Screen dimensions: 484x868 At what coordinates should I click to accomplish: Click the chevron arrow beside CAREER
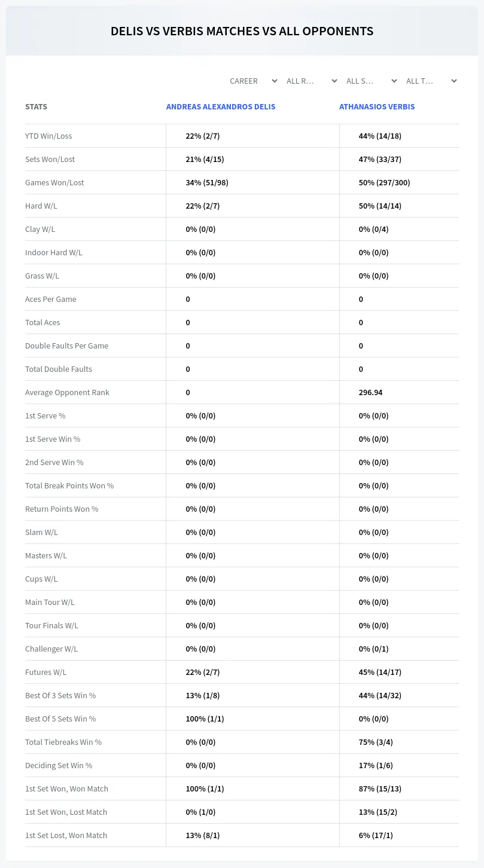(275, 81)
